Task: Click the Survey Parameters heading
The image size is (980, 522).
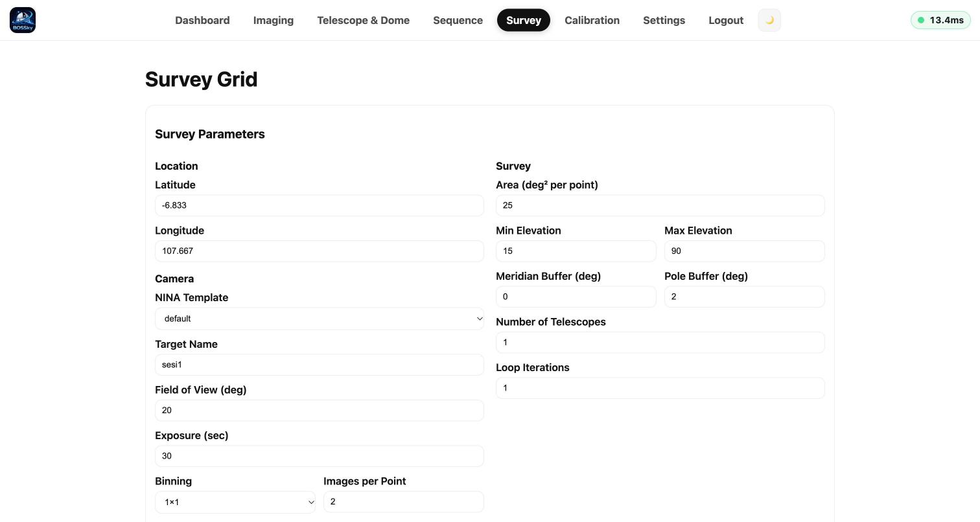Action: coord(210,134)
